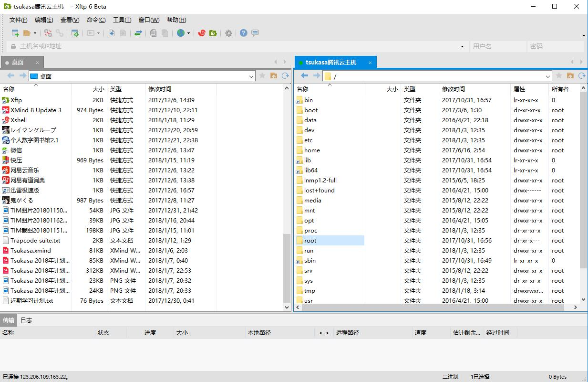Open the 命令(C) menu

pos(96,20)
